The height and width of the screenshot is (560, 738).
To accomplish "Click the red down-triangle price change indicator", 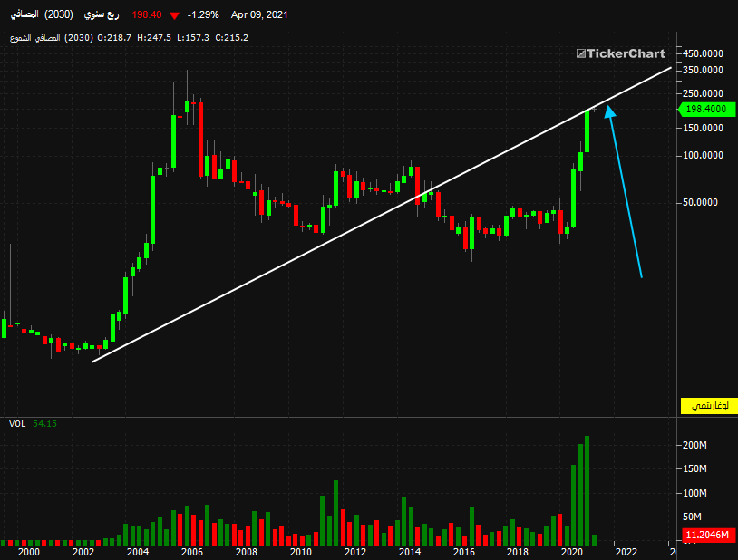I will pos(175,15).
